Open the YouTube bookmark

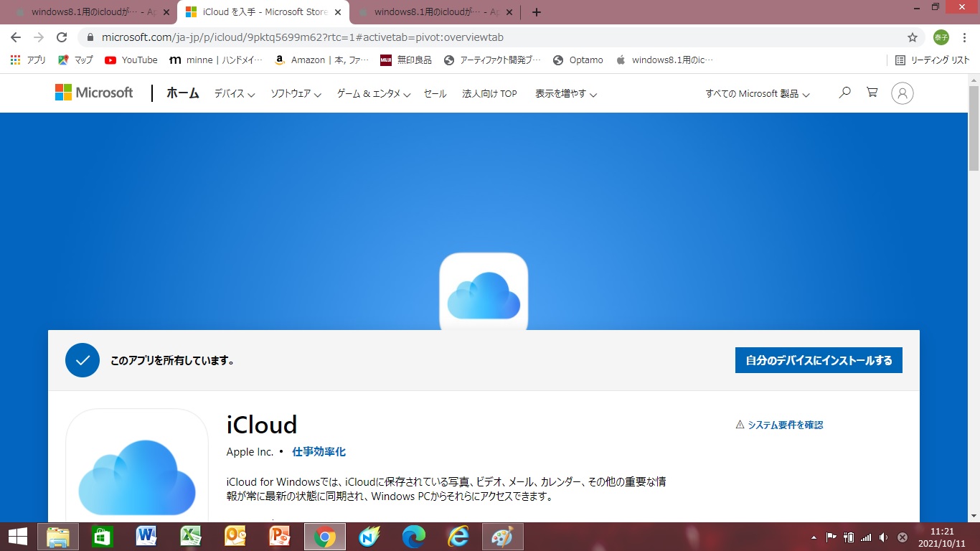click(131, 60)
